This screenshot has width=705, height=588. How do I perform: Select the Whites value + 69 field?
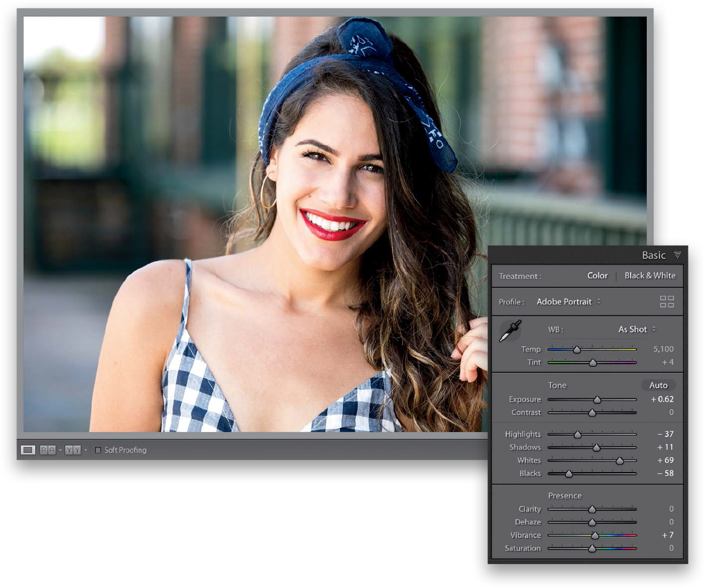click(665, 460)
